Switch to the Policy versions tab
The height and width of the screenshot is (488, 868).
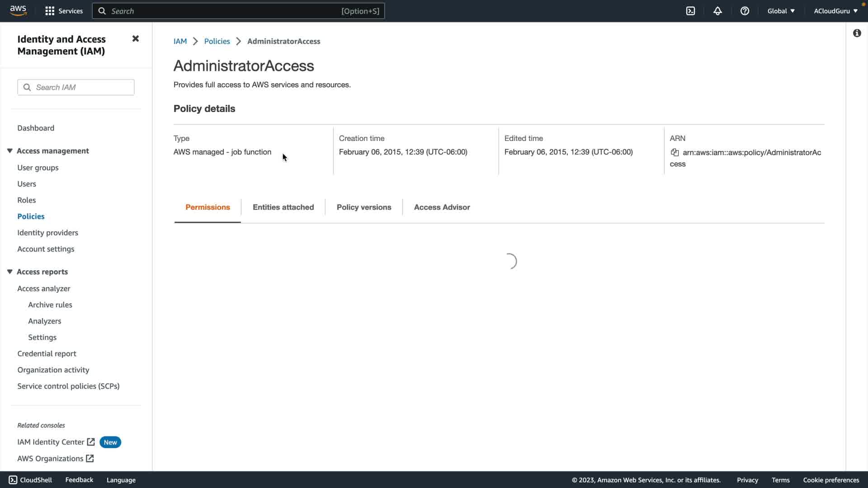(363, 207)
